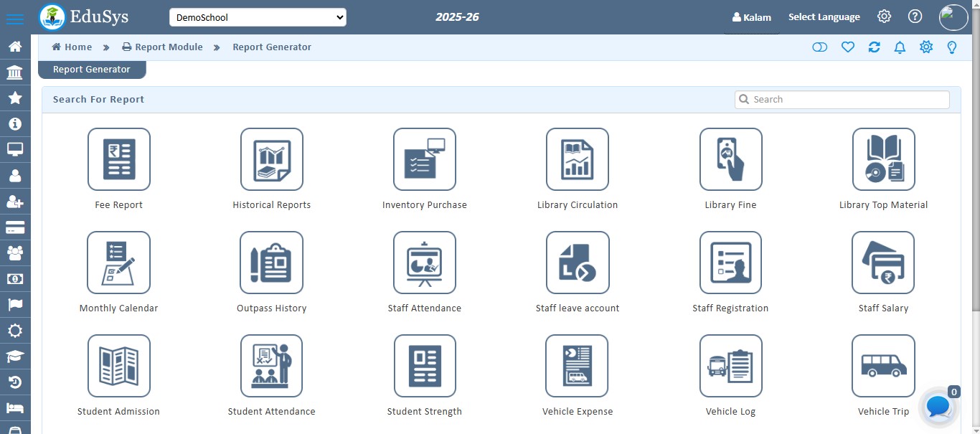The height and width of the screenshot is (434, 980).
Task: Click the Kalam user profile link
Action: pos(751,16)
